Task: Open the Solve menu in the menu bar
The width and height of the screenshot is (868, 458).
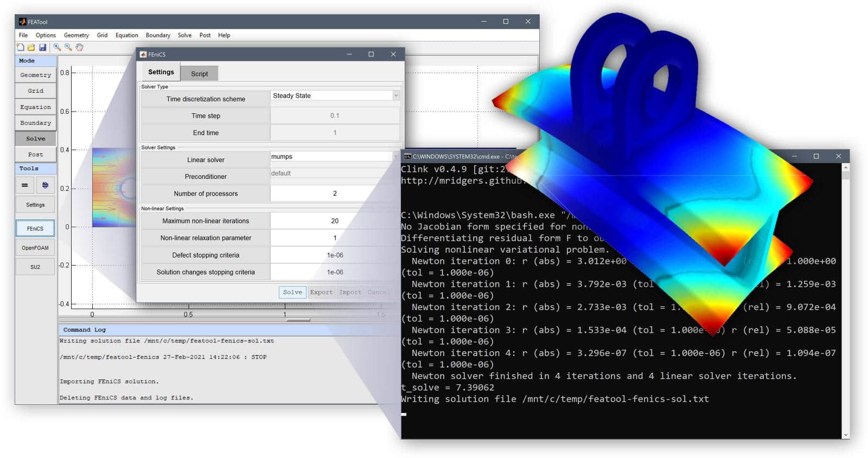Action: [x=185, y=35]
